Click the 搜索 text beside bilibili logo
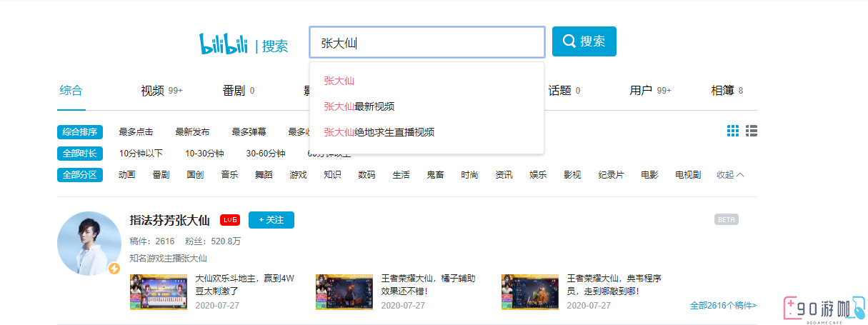The image size is (868, 325). 275,46
